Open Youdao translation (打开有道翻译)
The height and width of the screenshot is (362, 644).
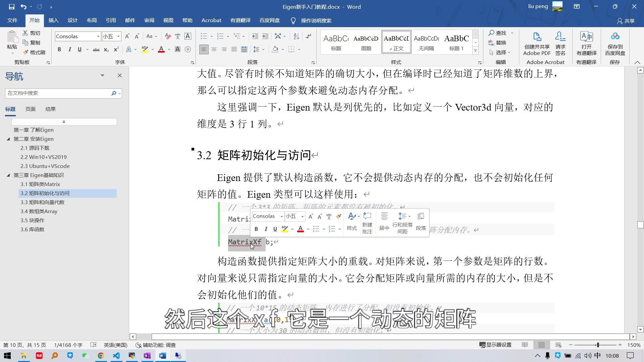(x=586, y=44)
